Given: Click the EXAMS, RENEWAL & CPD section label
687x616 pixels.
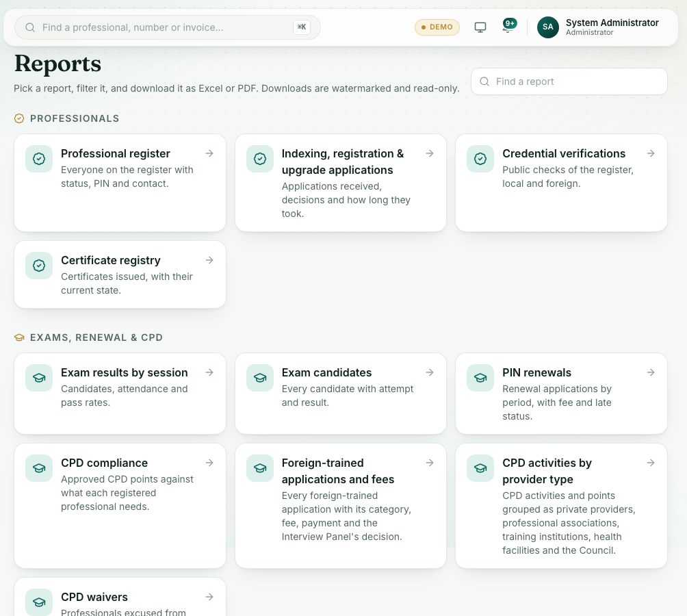Looking at the screenshot, I should (x=96, y=337).
